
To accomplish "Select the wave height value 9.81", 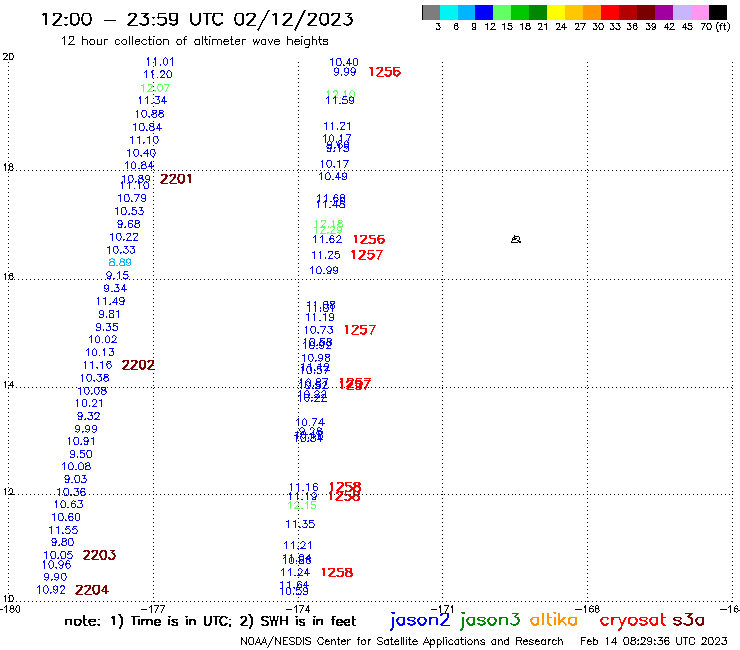I will pos(109,314).
